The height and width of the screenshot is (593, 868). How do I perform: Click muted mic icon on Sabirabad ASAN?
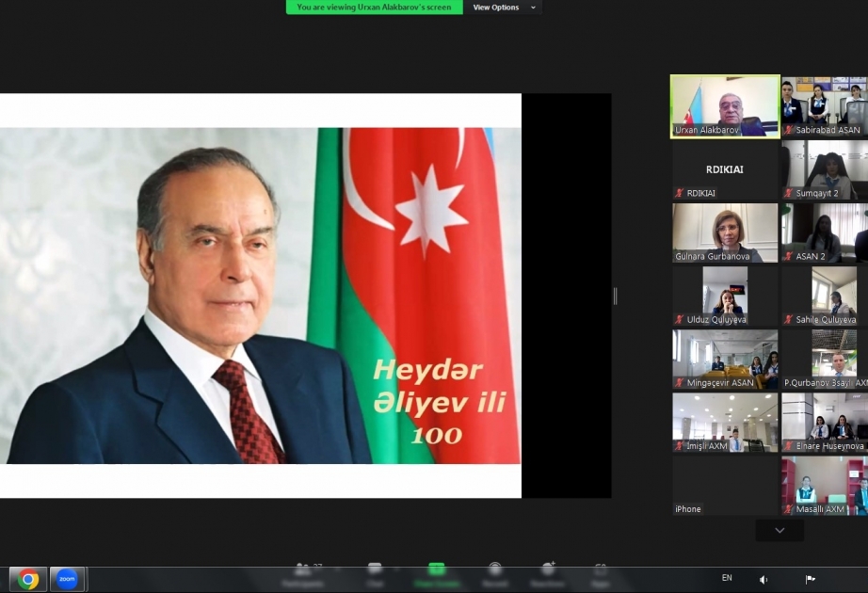[x=788, y=130]
